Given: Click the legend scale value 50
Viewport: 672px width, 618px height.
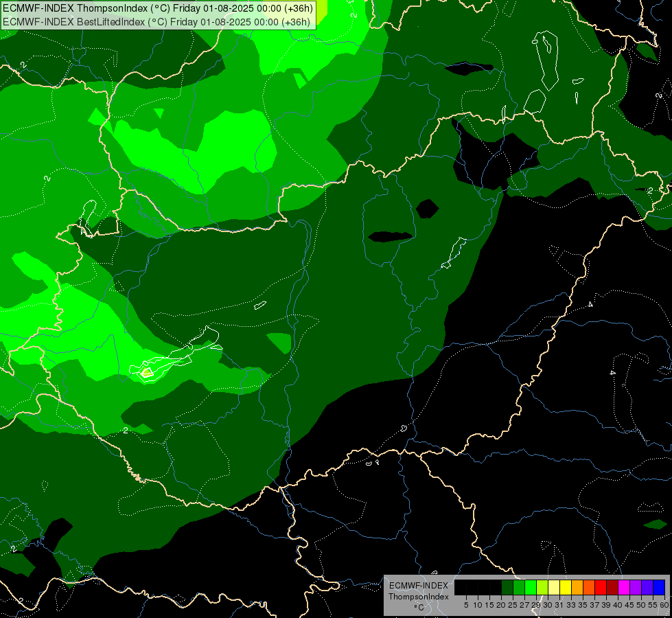Looking at the screenshot, I should click(x=640, y=605).
